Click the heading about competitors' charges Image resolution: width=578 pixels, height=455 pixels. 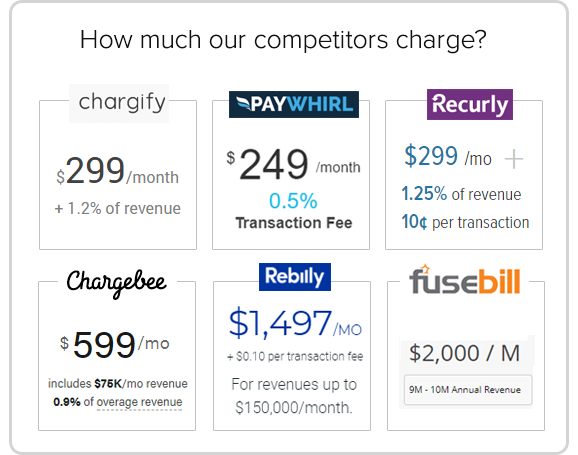(283, 40)
